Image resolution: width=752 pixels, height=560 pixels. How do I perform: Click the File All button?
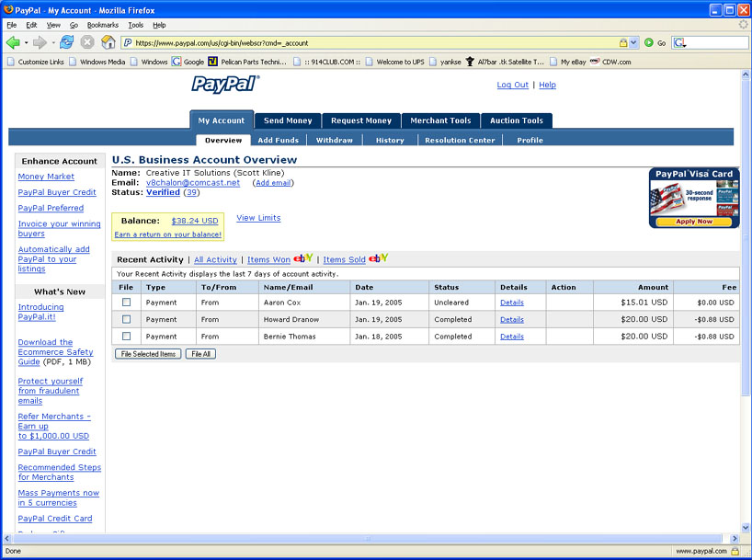click(201, 354)
